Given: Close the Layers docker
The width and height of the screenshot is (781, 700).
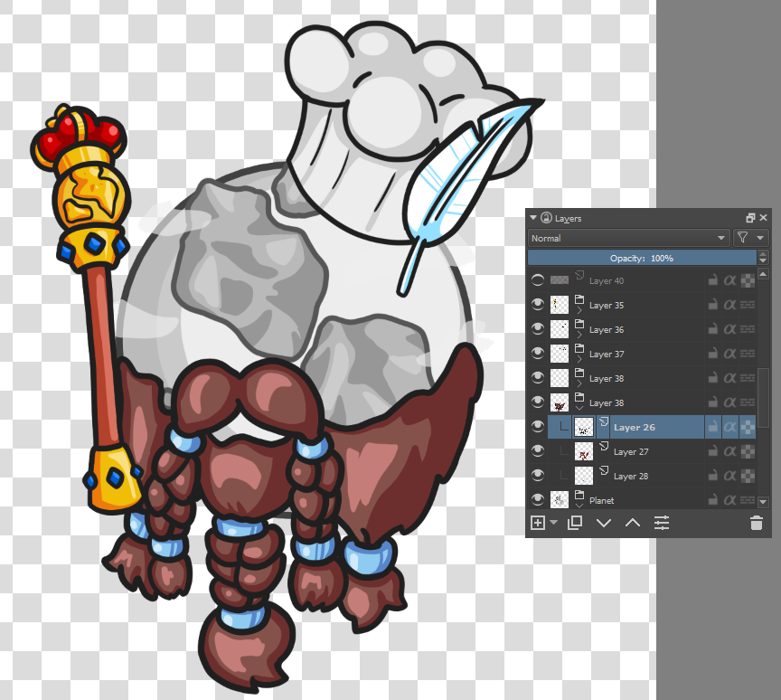Looking at the screenshot, I should click(x=764, y=218).
